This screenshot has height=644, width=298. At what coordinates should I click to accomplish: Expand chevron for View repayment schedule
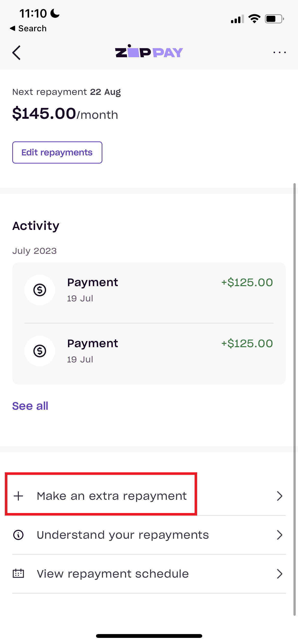(279, 574)
